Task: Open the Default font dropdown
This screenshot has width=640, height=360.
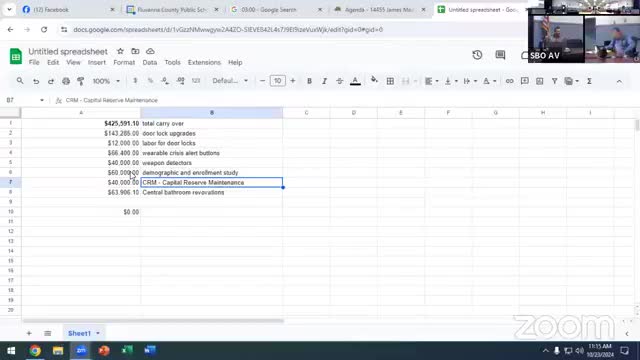Action: click(230, 81)
